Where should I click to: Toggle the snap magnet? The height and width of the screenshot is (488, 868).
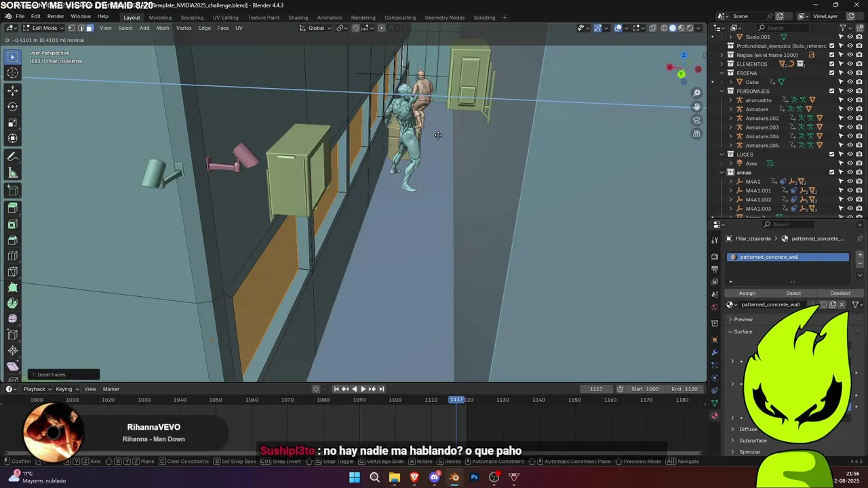356,28
